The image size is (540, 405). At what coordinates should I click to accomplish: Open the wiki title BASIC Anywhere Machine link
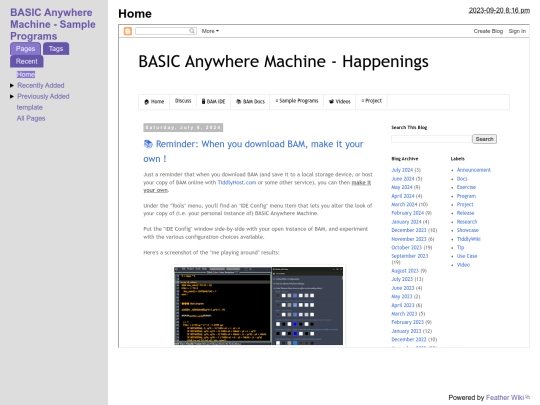[x=53, y=24]
